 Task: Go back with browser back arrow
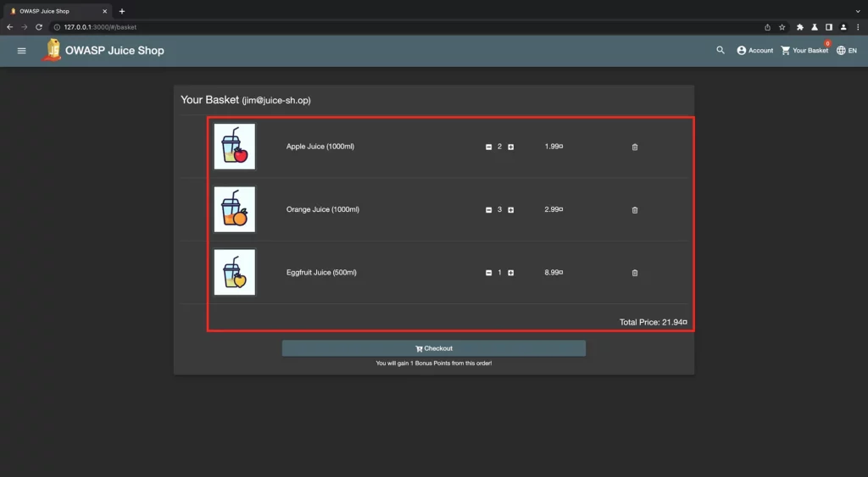(x=10, y=27)
